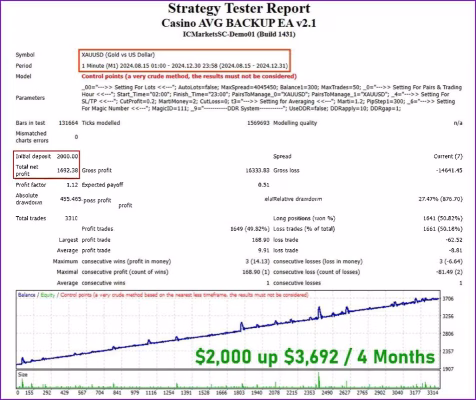Viewport: 476px width, 400px height.
Task: Click the XAUUSD (Gold vs US Dollar) symbol text
Action: coord(118,55)
